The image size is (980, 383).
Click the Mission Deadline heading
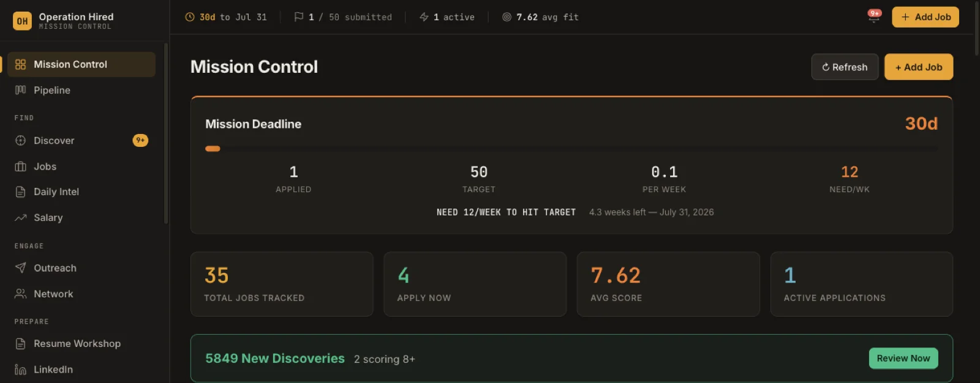254,124
